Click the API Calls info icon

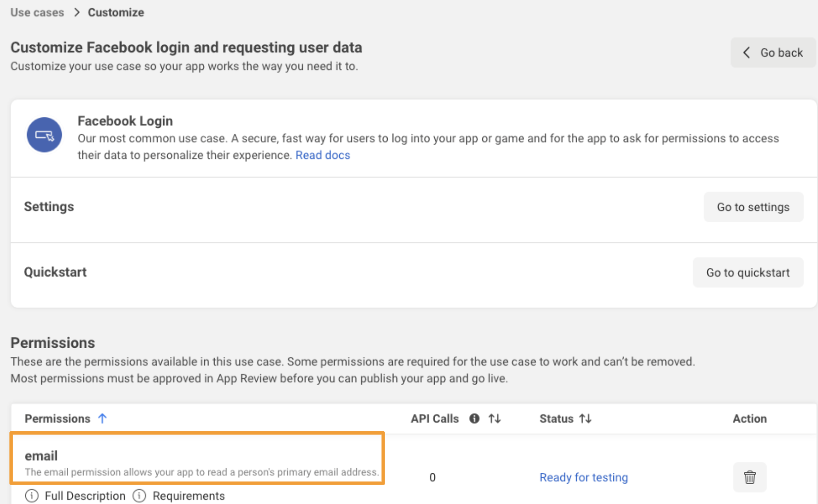(x=474, y=419)
